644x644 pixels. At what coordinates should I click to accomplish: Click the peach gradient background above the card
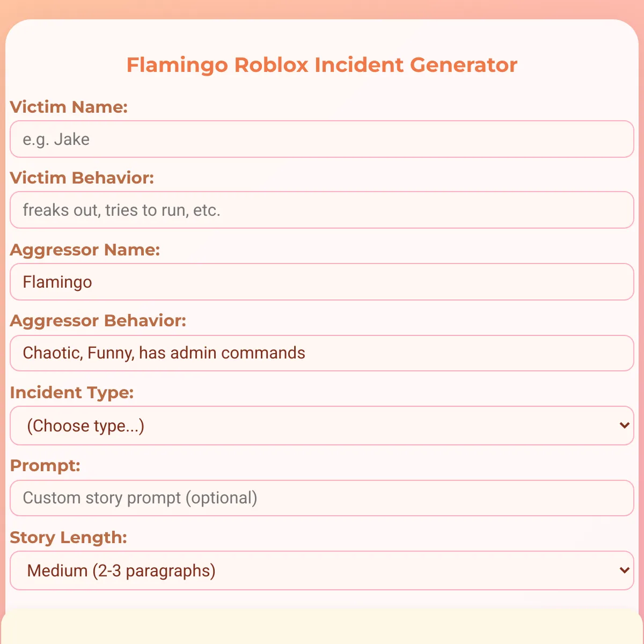pos(322,9)
